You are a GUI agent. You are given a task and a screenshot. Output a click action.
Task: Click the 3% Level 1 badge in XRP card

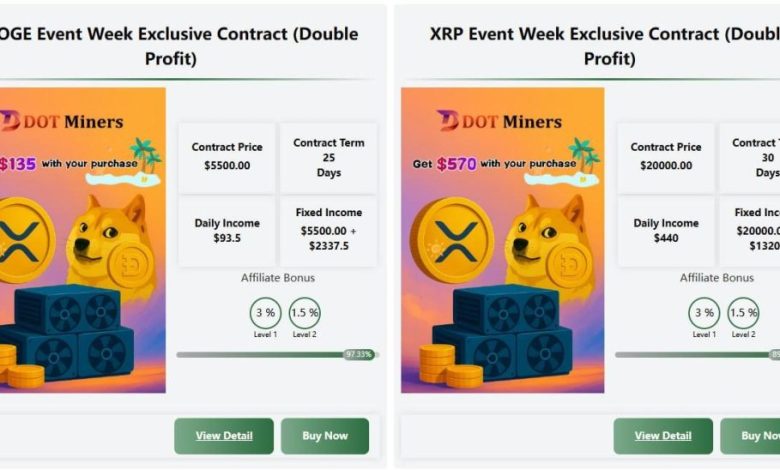pyautogui.click(x=704, y=313)
